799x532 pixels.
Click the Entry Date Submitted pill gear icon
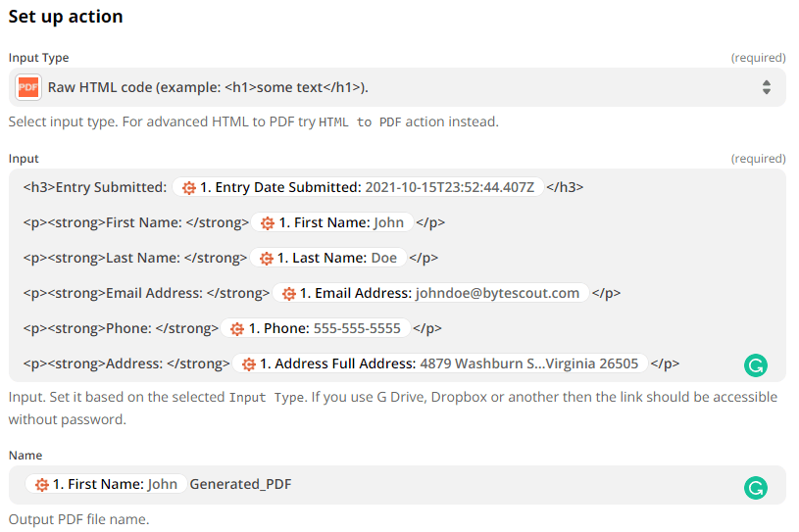tap(189, 187)
